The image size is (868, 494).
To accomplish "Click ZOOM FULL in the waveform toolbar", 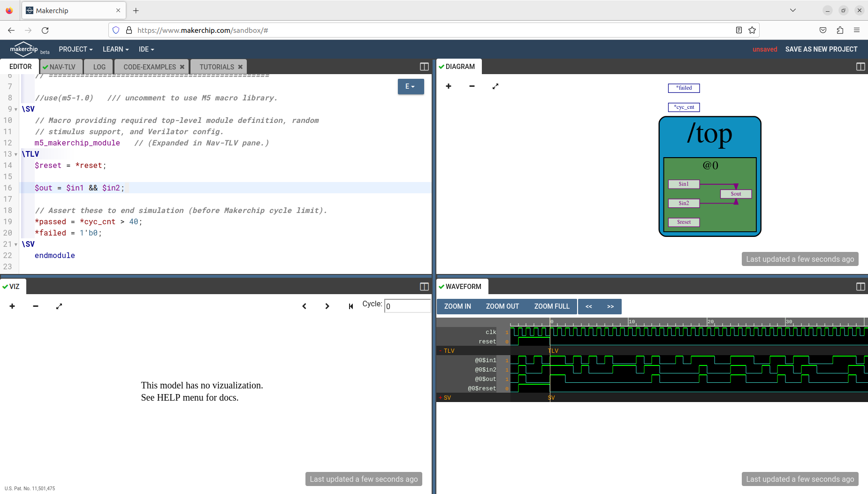I will pyautogui.click(x=552, y=306).
